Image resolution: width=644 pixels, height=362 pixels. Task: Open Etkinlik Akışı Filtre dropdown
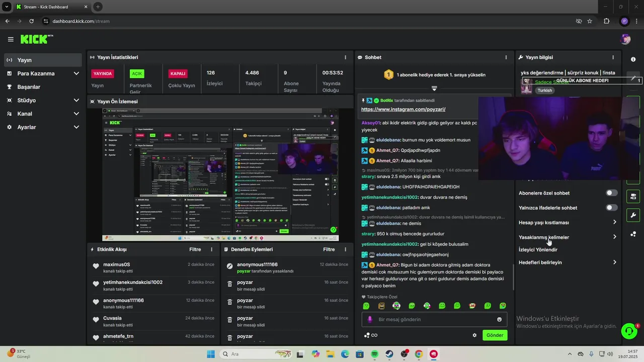coord(195,249)
